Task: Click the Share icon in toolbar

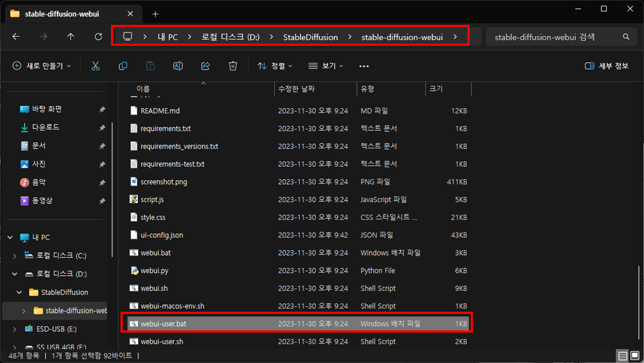Action: pyautogui.click(x=206, y=66)
